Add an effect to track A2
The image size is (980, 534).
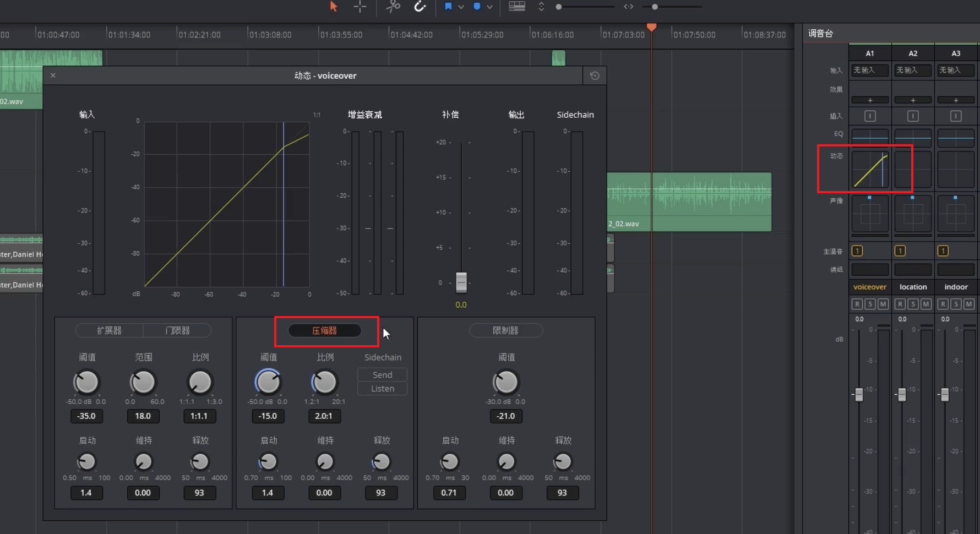pyautogui.click(x=913, y=100)
